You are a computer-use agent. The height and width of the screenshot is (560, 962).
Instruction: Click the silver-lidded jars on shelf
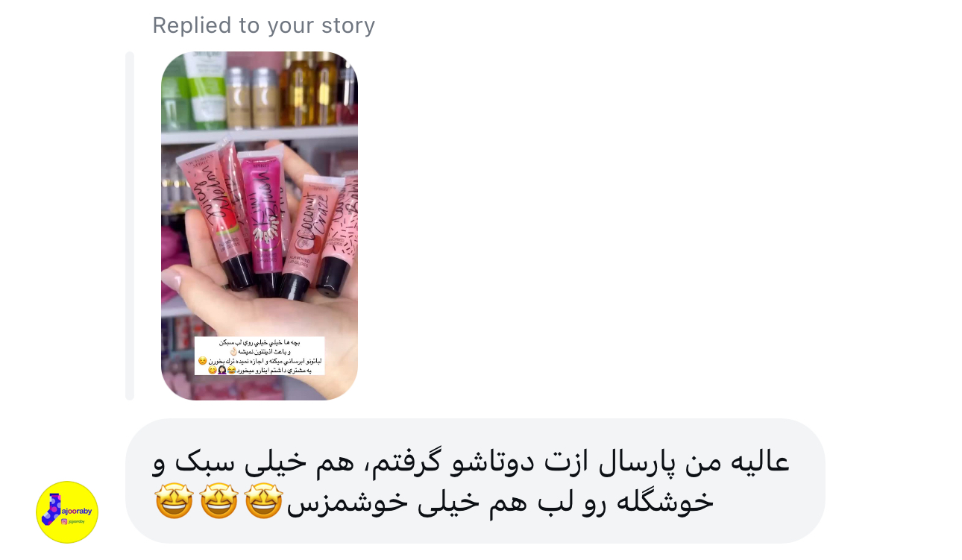(x=251, y=97)
